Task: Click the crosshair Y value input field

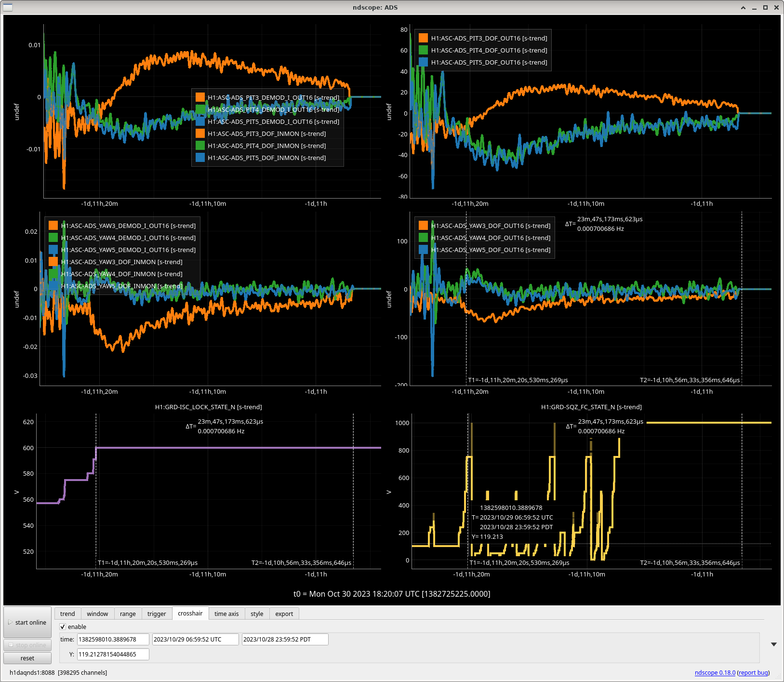Action: [113, 654]
